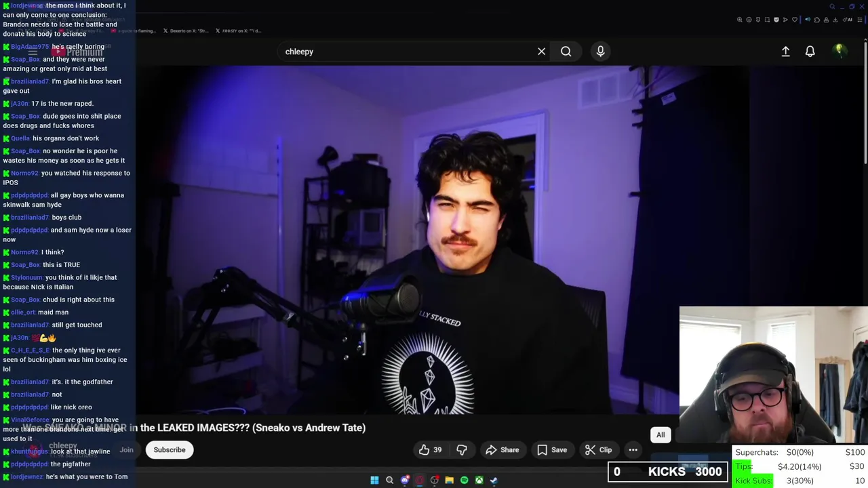The image size is (868, 488).
Task: Click the browser page vertical scrollbar
Action: (865, 102)
